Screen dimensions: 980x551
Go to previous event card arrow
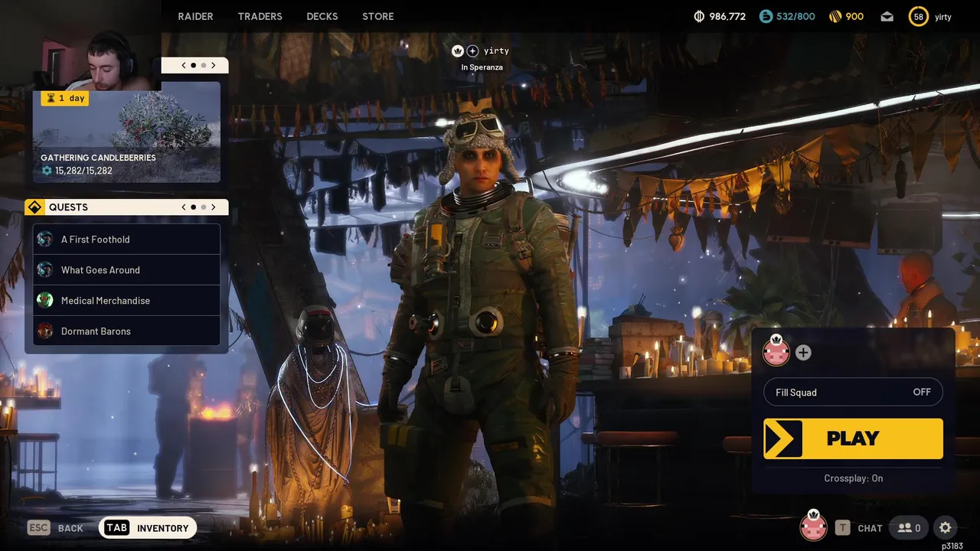coord(184,65)
